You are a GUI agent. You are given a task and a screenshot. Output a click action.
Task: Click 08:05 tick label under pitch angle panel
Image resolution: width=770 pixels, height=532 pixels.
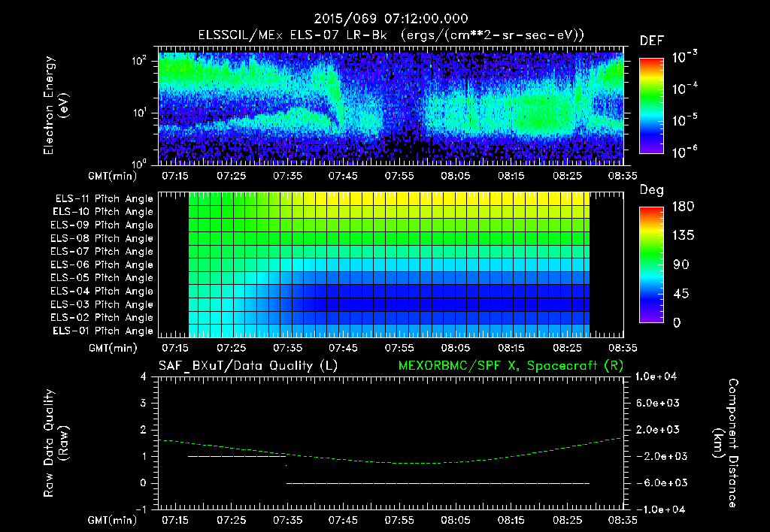[455, 348]
